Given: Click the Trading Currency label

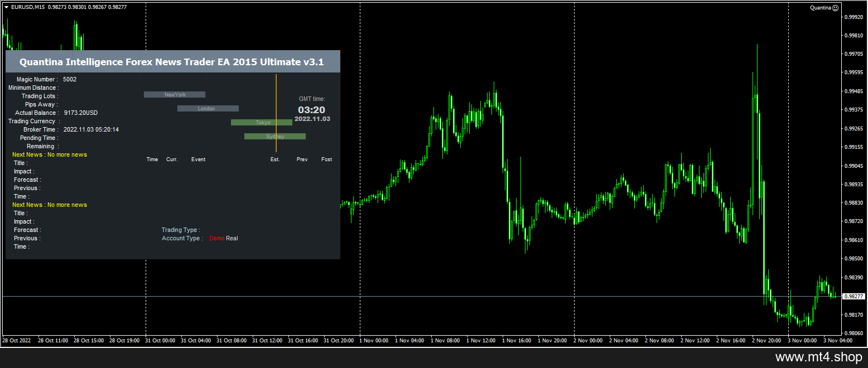Looking at the screenshot, I should [x=34, y=121].
